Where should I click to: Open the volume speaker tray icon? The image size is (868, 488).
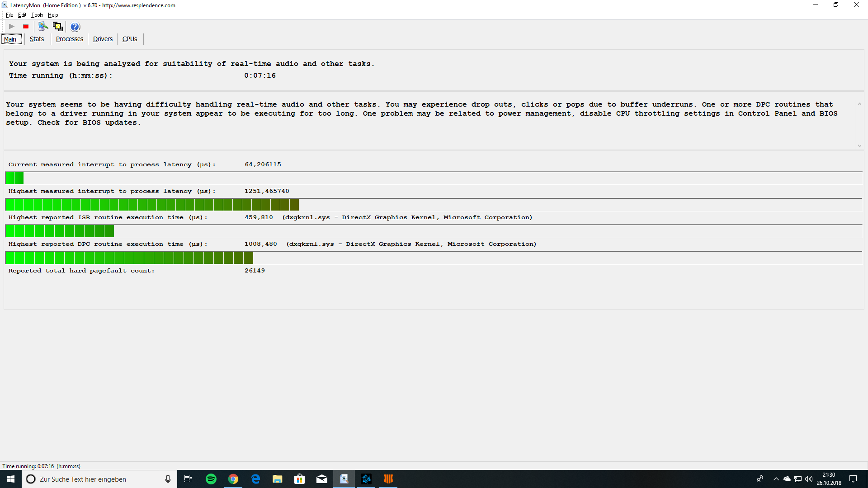[x=808, y=479]
